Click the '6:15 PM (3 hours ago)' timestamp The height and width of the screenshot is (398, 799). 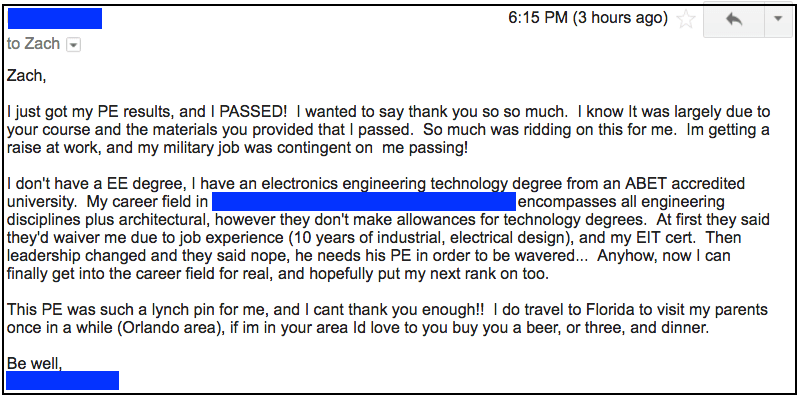pos(588,18)
